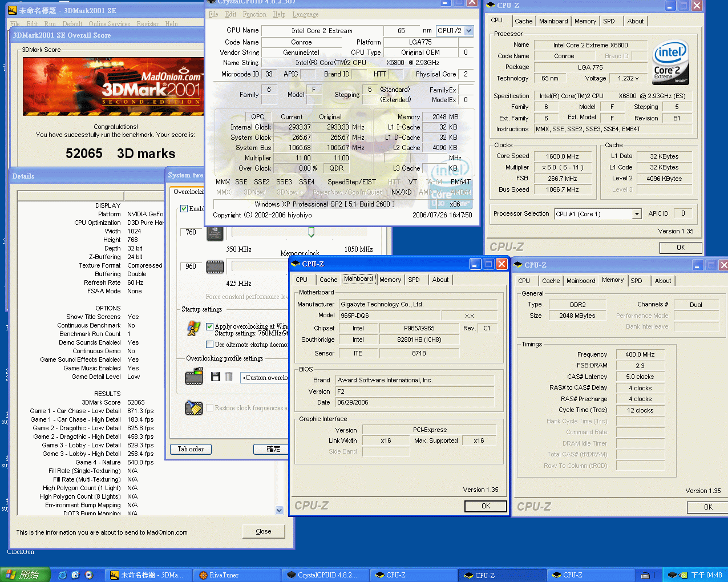The width and height of the screenshot is (728, 582).
Task: Switch to RivaTuner from the taskbar
Action: (237, 575)
